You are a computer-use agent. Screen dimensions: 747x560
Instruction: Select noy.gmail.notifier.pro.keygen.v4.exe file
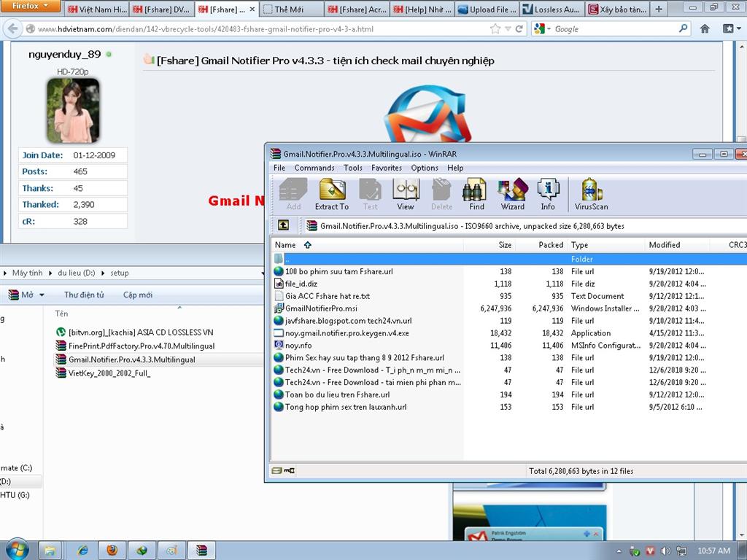point(347,333)
